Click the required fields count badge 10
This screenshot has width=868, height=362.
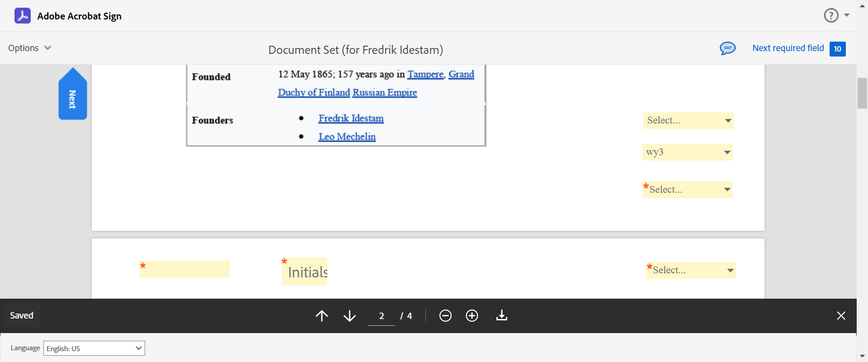838,49
